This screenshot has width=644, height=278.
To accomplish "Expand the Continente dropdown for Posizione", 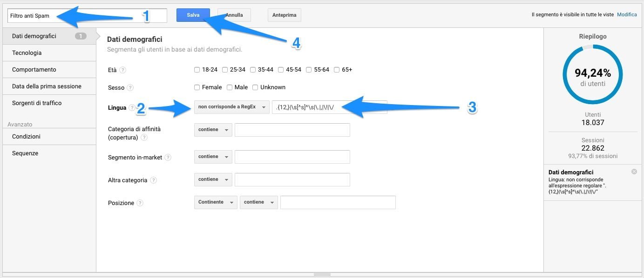I will coord(215,202).
